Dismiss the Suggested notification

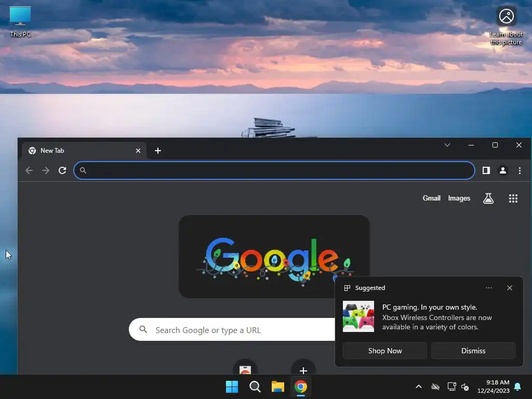tap(473, 351)
